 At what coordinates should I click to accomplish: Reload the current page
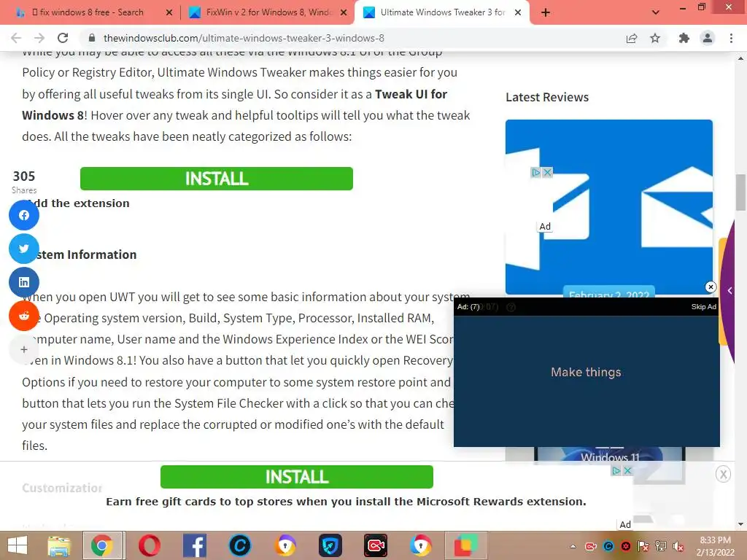tap(63, 38)
